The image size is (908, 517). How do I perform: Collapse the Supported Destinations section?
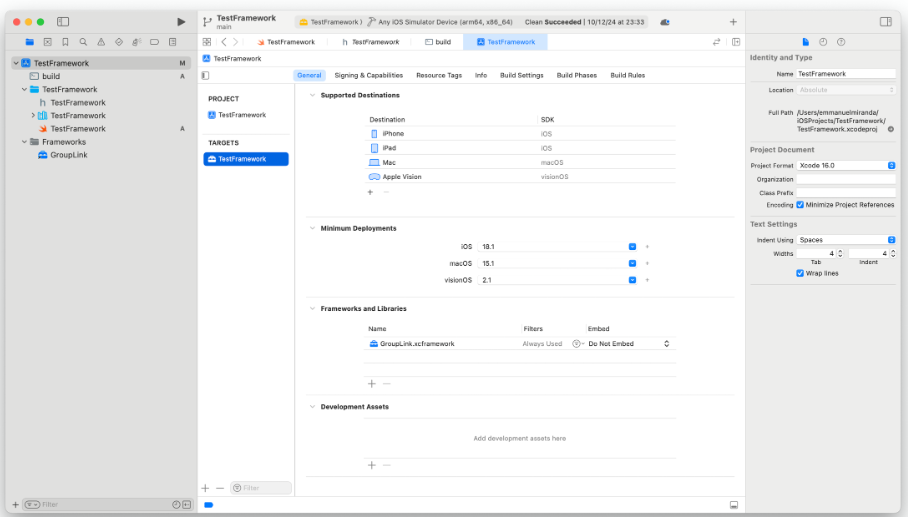(311, 95)
